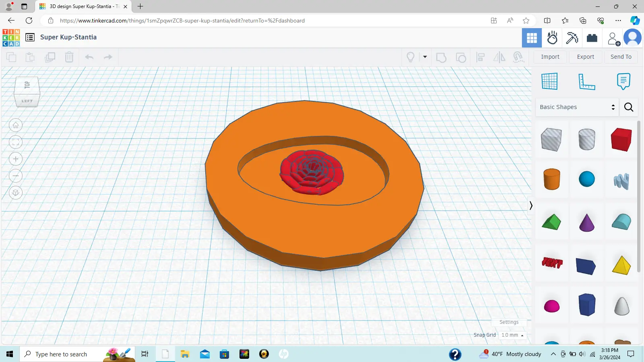
Task: Open the show-all dropdown beside the light bulb
Action: [424, 57]
